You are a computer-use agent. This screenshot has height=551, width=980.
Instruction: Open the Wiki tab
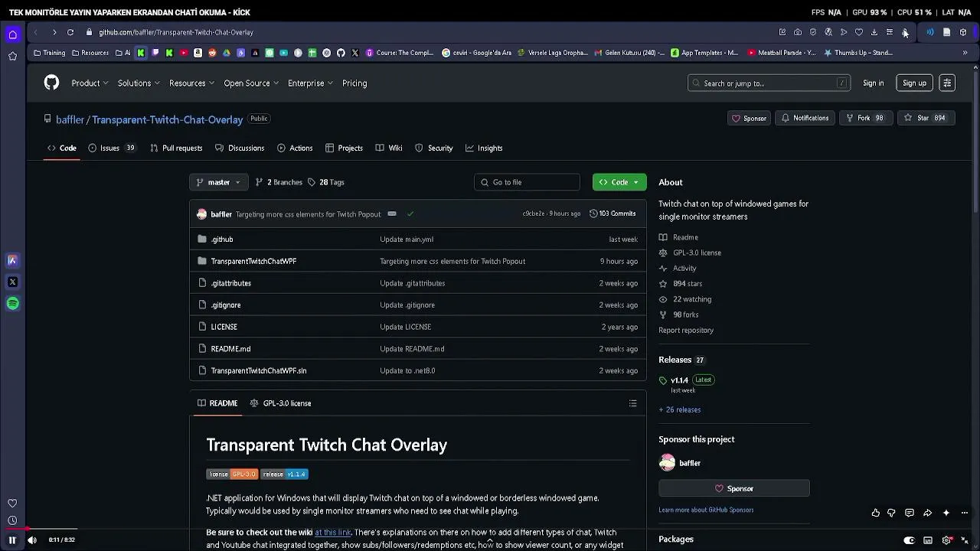(x=389, y=148)
